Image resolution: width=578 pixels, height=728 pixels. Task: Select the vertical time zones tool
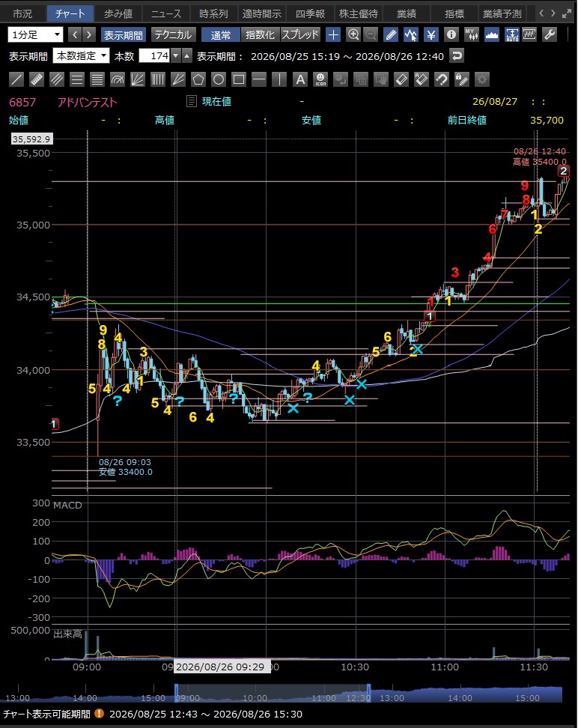point(158,79)
